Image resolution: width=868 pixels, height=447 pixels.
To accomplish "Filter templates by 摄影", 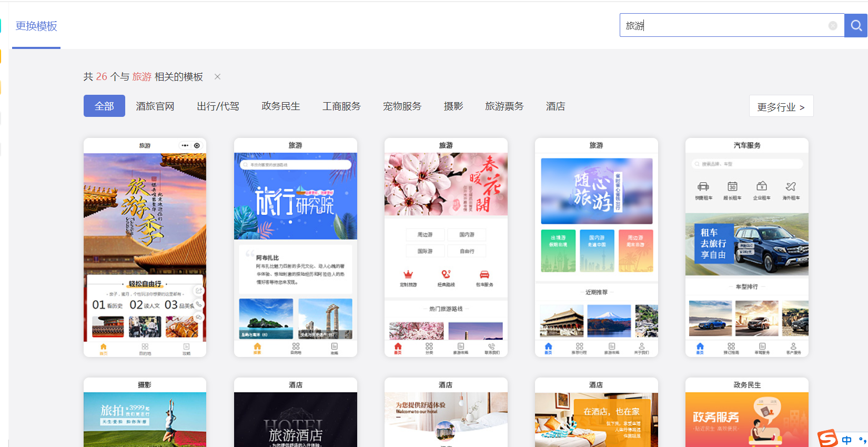I will coord(453,106).
